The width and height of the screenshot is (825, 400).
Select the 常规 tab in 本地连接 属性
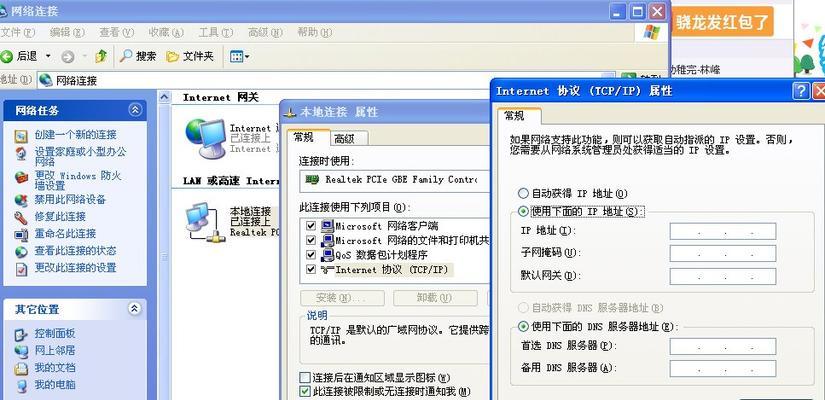[x=304, y=137]
